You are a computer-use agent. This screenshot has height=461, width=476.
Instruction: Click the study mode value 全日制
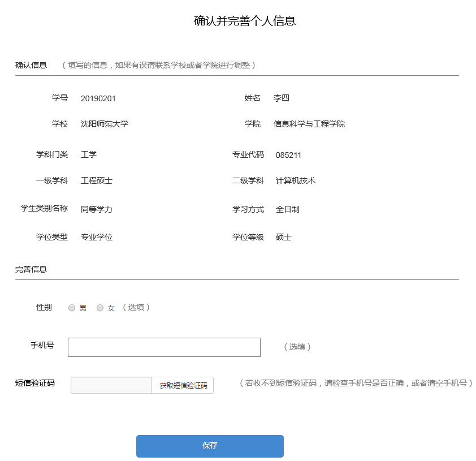pos(288,209)
